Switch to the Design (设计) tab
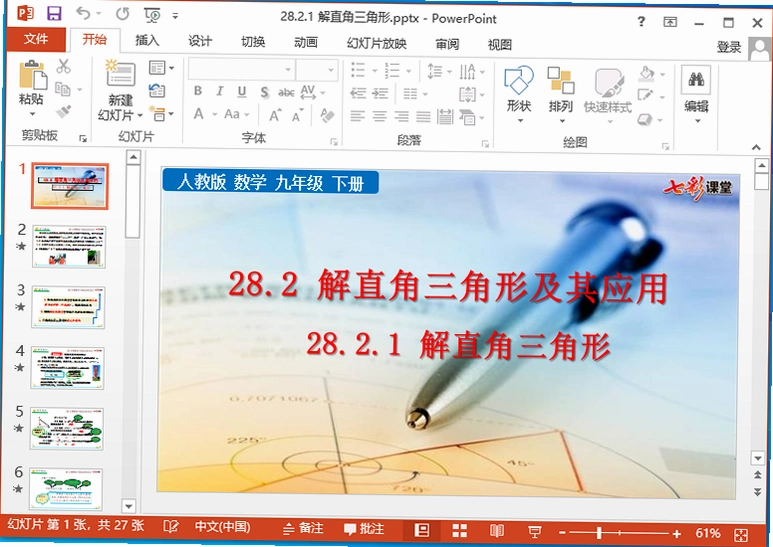The image size is (773, 547). tap(200, 41)
